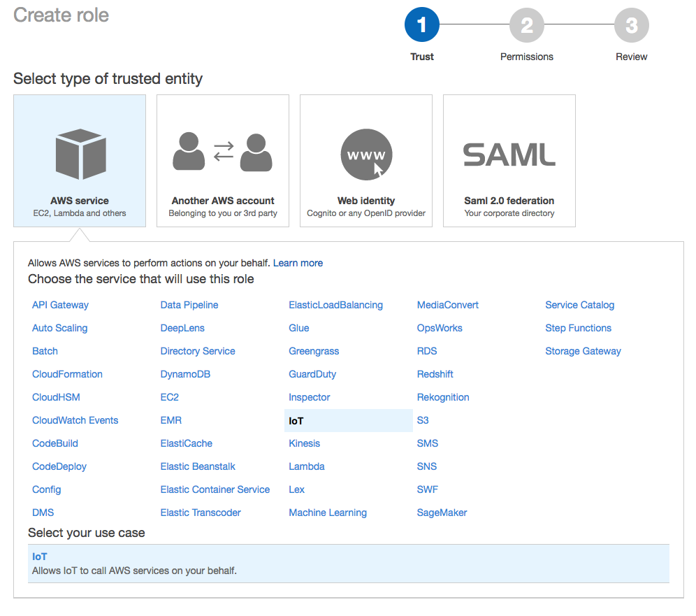This screenshot has width=696, height=616.
Task: Select the SAML federation logo
Action: pyautogui.click(x=509, y=155)
